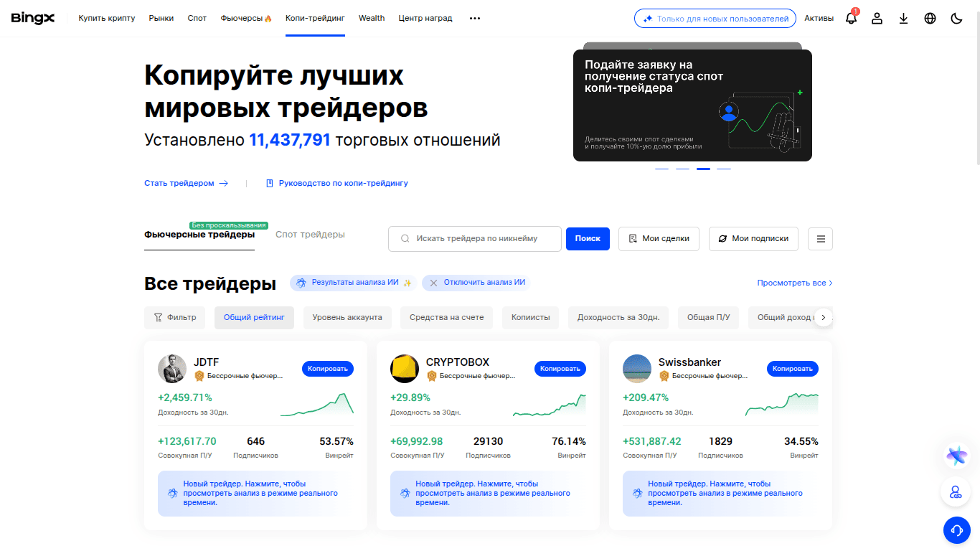Click Отключить анализ ИИ chip
Image resolution: width=980 pixels, height=551 pixels.
pyautogui.click(x=476, y=283)
